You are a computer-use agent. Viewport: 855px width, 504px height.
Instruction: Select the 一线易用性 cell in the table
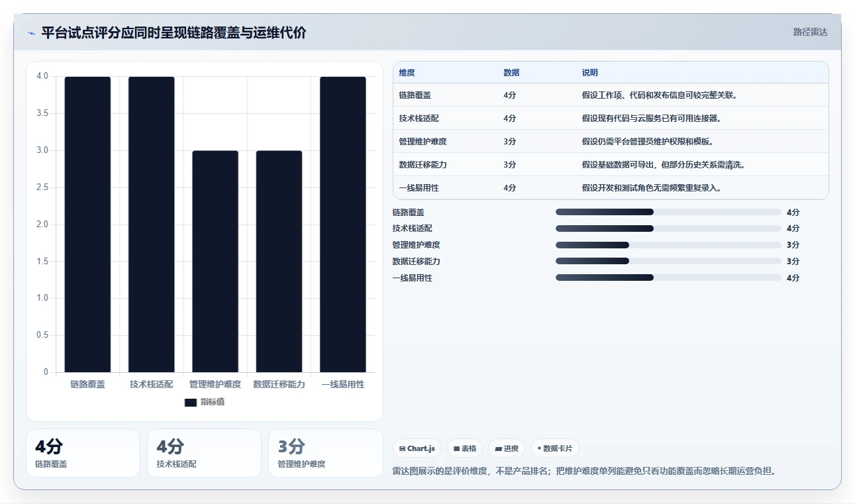click(419, 188)
